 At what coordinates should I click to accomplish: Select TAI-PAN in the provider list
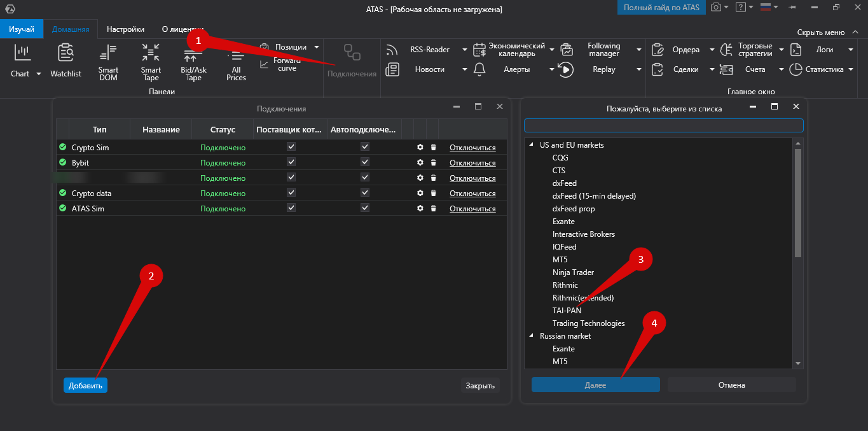(567, 311)
